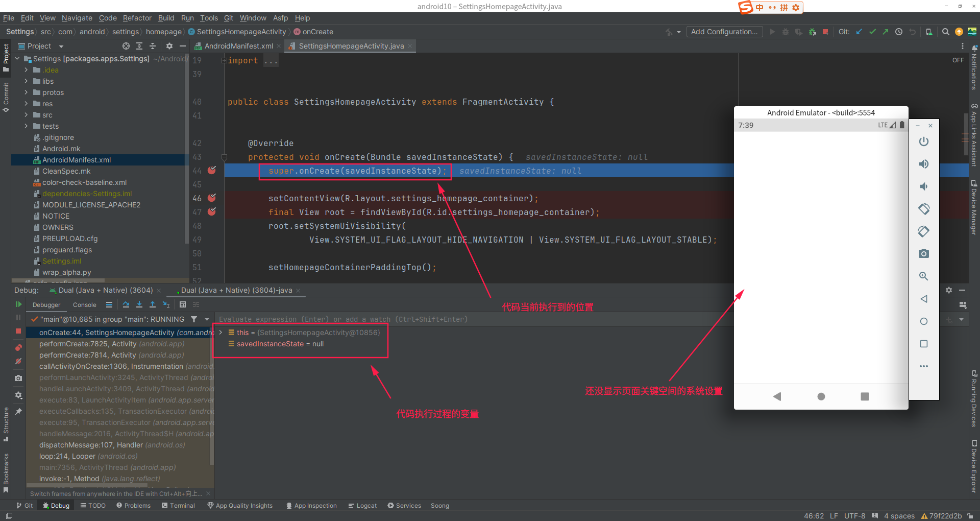Resume the program in the debug panel
Image resolution: width=980 pixels, height=521 pixels.
coord(18,304)
